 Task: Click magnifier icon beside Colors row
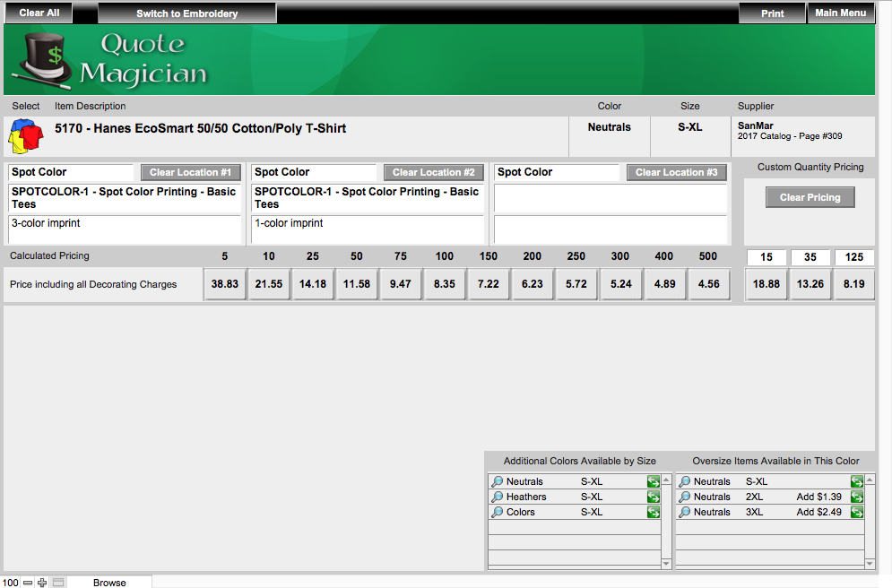pos(498,512)
